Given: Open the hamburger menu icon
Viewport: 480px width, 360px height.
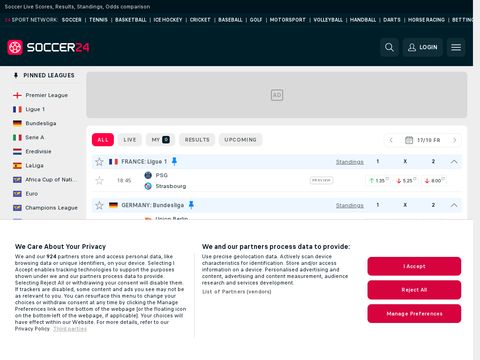Looking at the screenshot, I should click(456, 47).
